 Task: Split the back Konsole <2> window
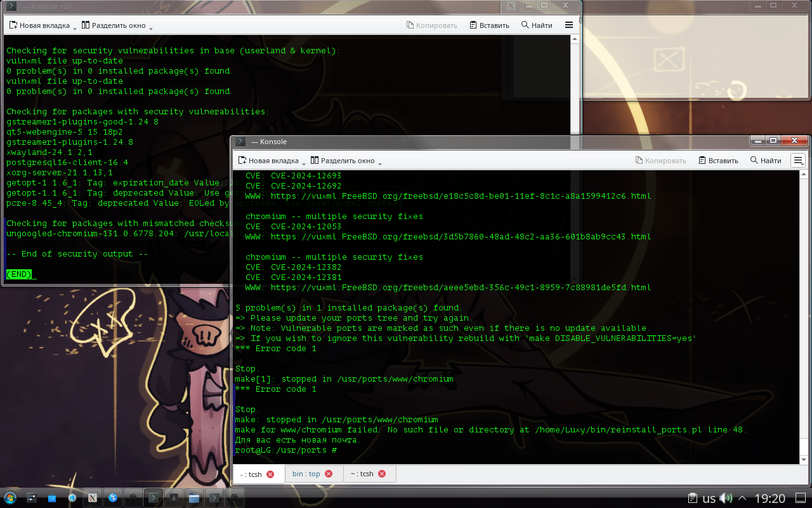(x=114, y=25)
